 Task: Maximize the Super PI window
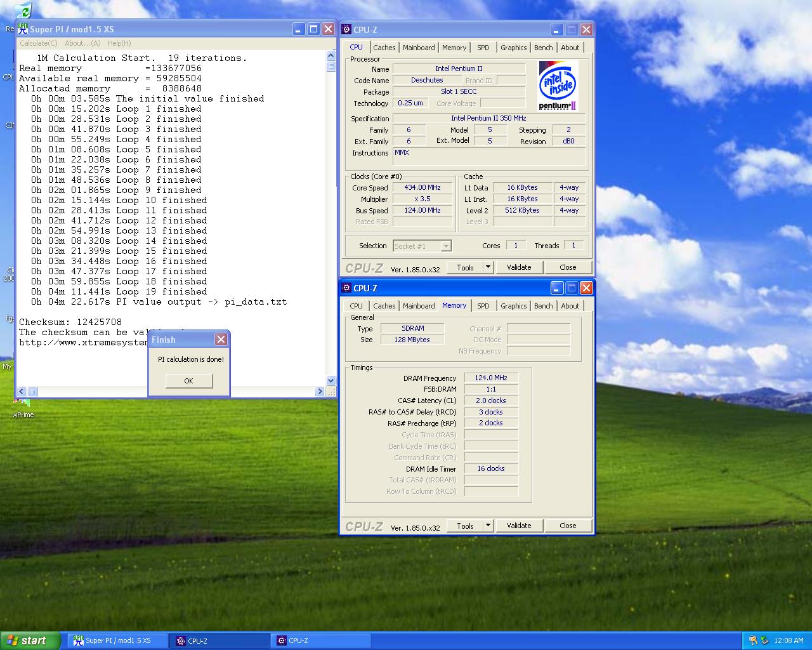pyautogui.click(x=313, y=29)
